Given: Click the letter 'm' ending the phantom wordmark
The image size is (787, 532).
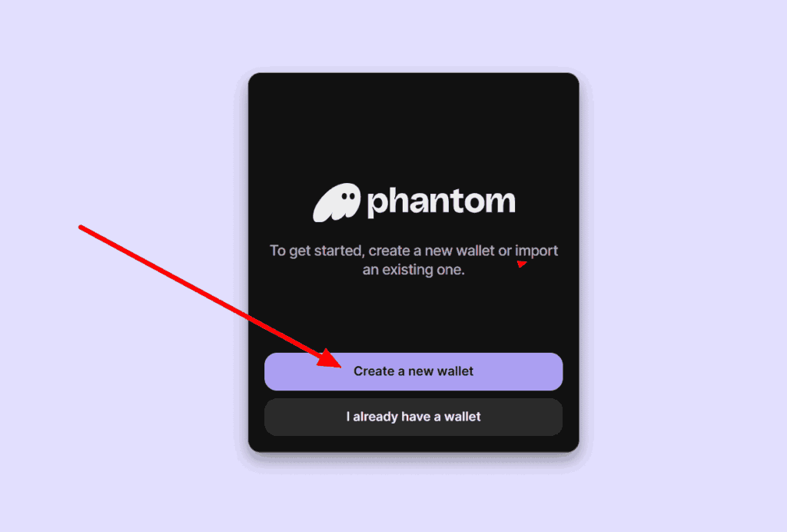Looking at the screenshot, I should coord(502,201).
